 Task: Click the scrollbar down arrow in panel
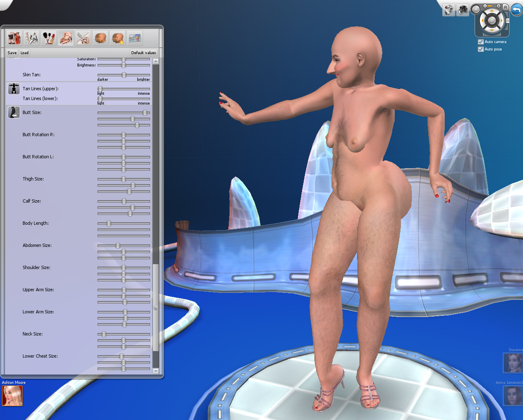click(156, 371)
